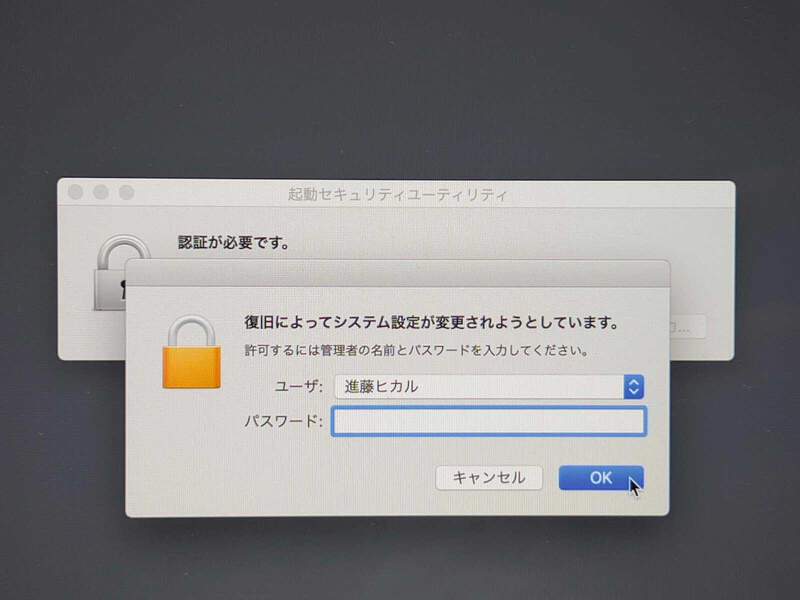
Task: Open the blue arrows of the ユーザ popup
Action: [634, 387]
